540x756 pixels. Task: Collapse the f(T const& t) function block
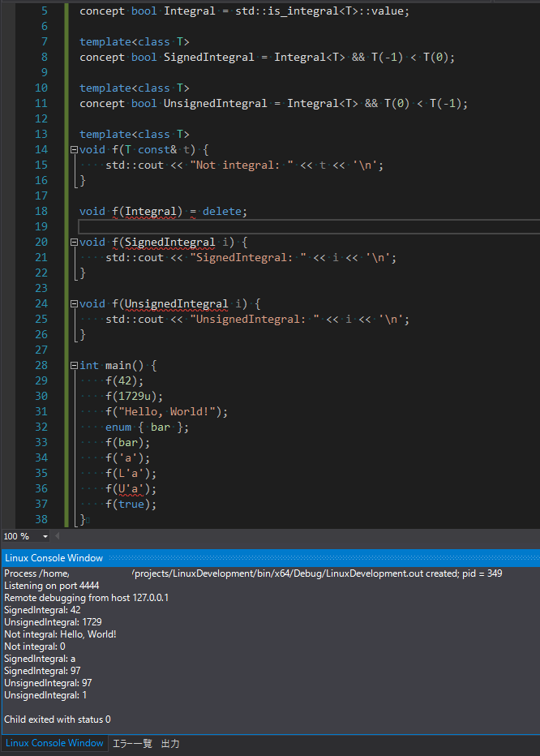pyautogui.click(x=74, y=149)
